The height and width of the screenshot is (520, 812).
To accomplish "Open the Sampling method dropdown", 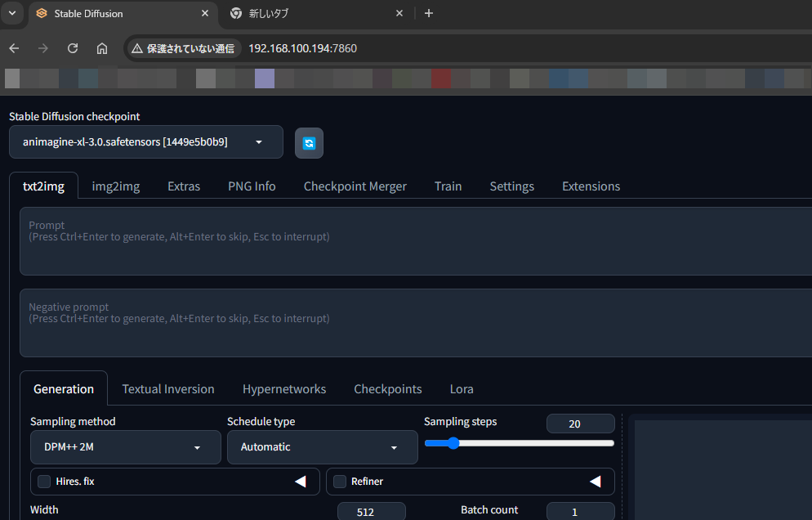I will [125, 447].
